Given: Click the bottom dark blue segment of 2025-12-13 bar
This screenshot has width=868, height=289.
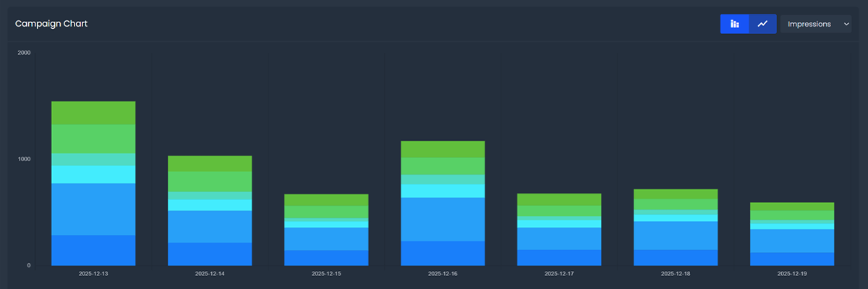Looking at the screenshot, I should [93, 250].
